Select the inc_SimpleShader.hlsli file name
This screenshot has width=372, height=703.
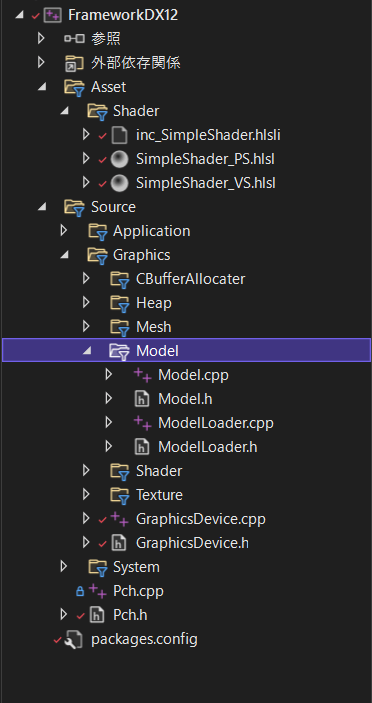[x=208, y=135]
